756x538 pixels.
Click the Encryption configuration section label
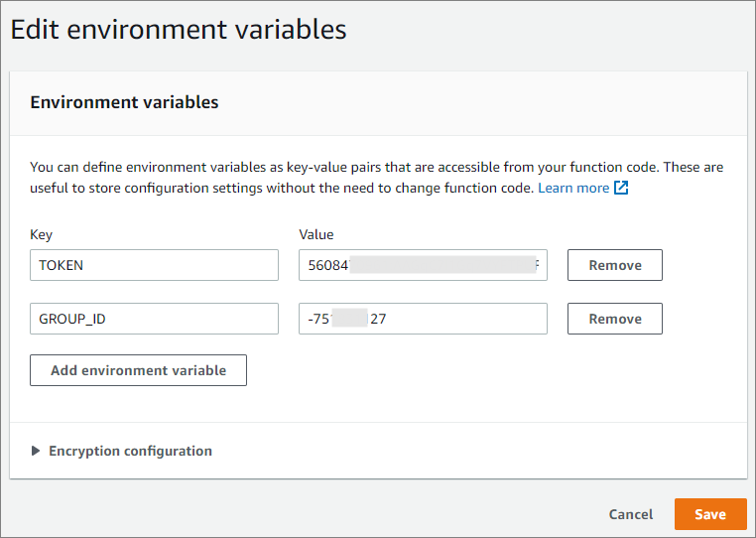(130, 451)
